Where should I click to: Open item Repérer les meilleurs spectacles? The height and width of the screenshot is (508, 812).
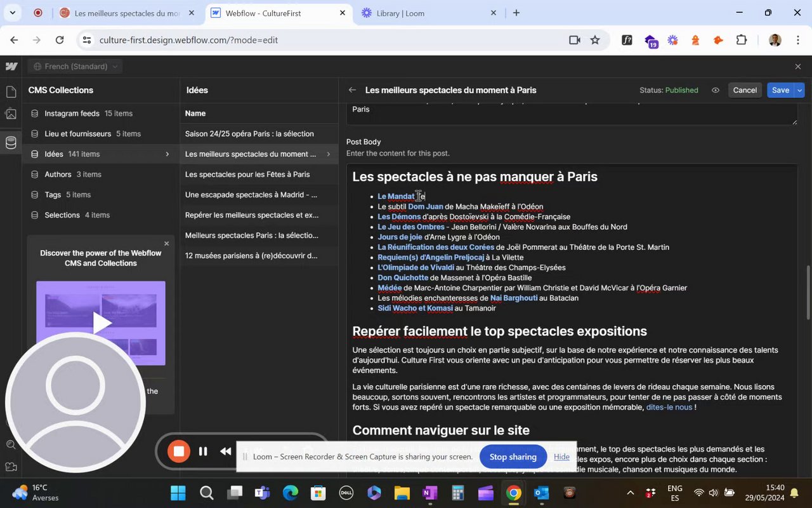259,215
